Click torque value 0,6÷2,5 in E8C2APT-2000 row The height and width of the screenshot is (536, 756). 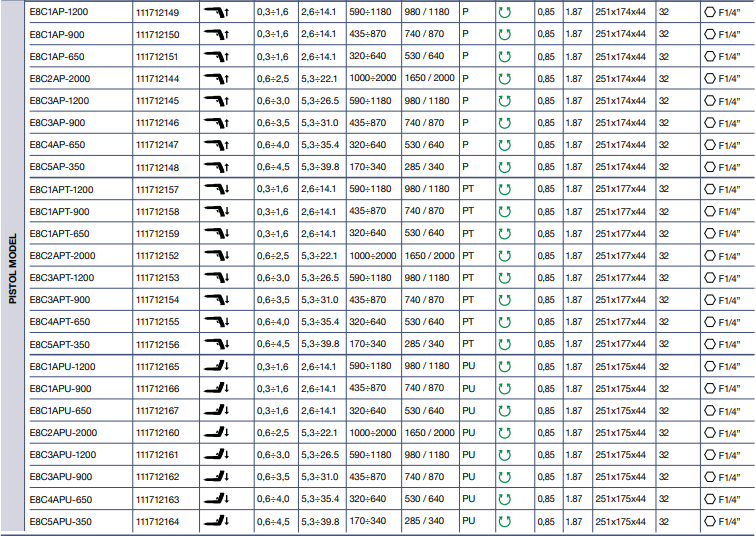click(x=273, y=255)
